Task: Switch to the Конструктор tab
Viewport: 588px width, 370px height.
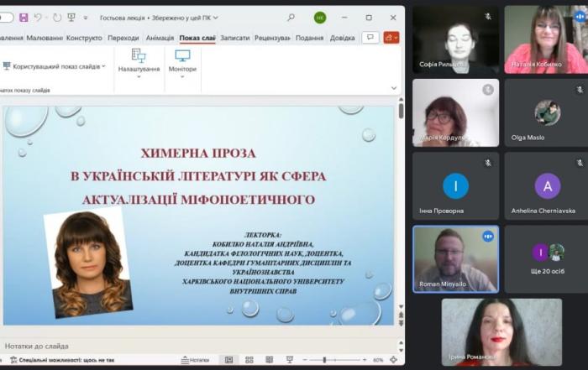Action: pyautogui.click(x=84, y=38)
